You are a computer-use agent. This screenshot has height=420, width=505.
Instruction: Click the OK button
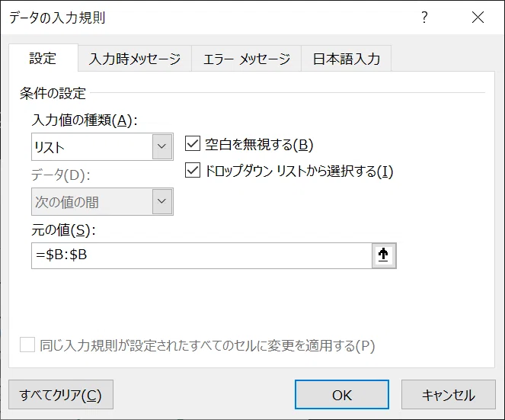(x=342, y=395)
